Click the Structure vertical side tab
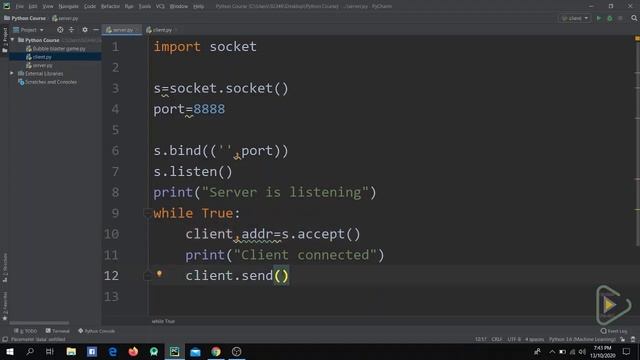 [x=5, y=268]
